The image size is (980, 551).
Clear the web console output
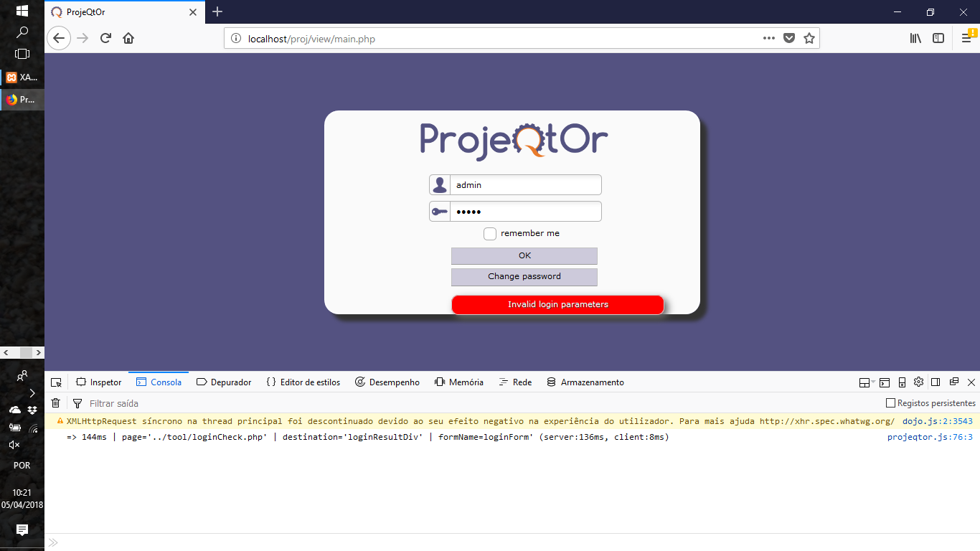click(56, 403)
